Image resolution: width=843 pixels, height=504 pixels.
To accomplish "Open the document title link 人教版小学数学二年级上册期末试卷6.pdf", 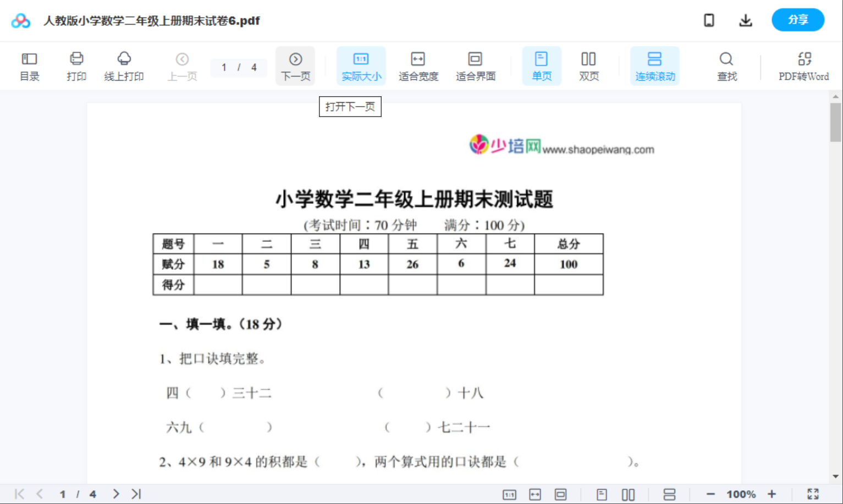I will tap(151, 20).
